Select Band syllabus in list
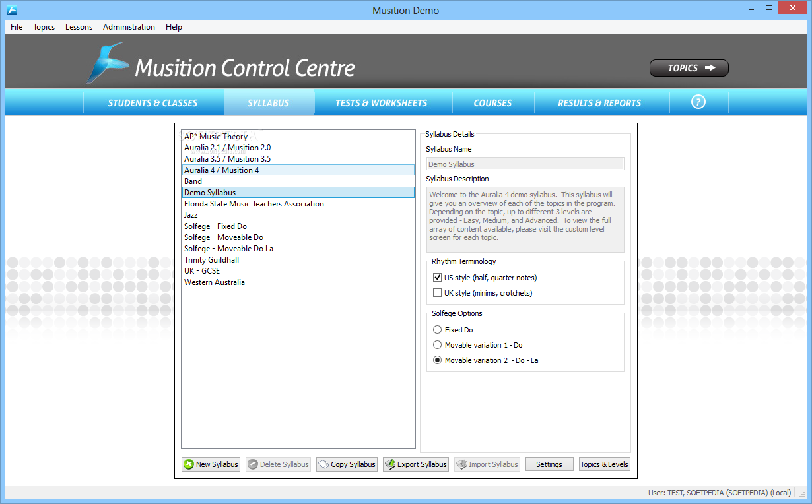Image resolution: width=812 pixels, height=504 pixels. click(298, 181)
